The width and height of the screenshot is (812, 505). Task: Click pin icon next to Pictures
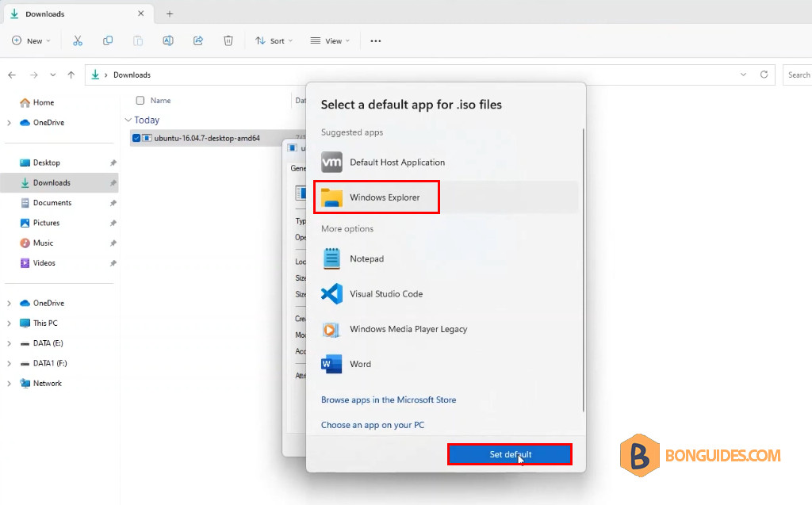tap(113, 223)
